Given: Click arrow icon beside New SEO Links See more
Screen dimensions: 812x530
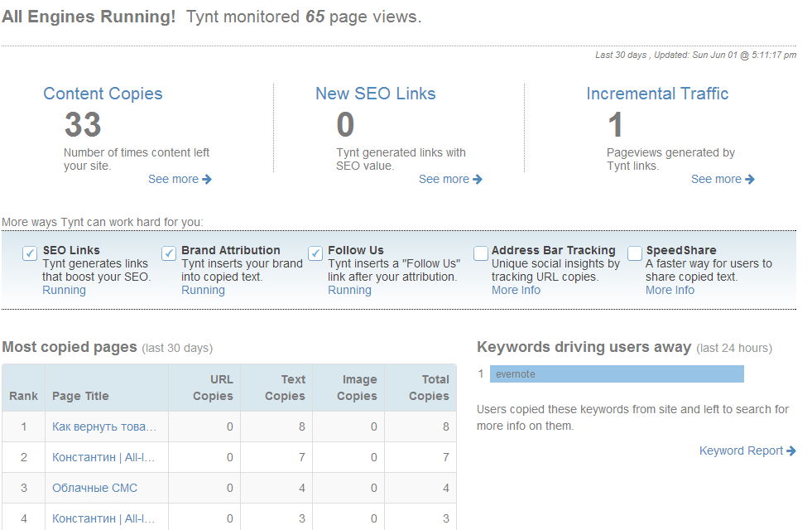Looking at the screenshot, I should point(478,179).
